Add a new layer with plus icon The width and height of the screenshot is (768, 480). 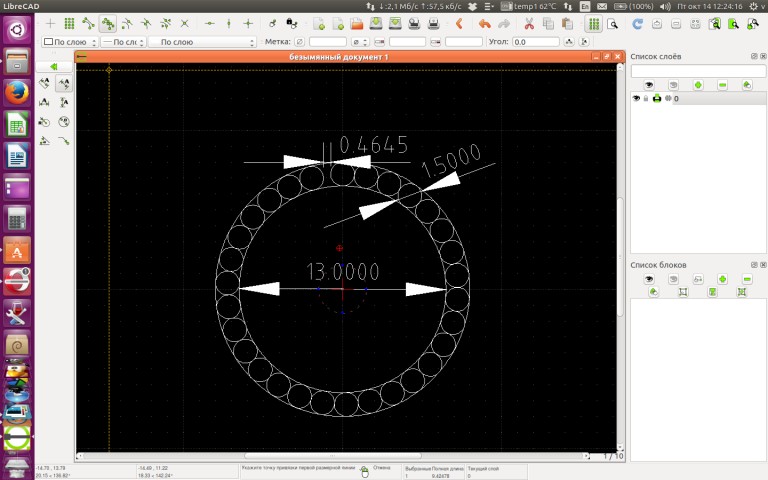(x=697, y=85)
